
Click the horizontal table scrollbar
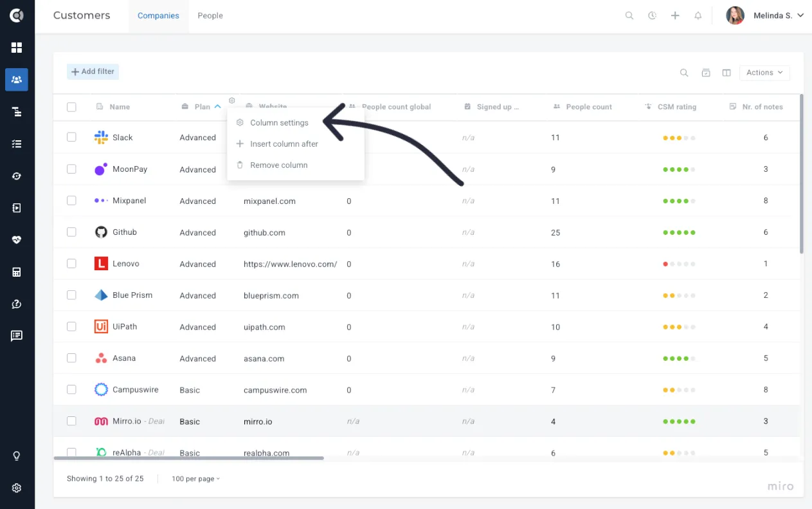click(x=188, y=458)
